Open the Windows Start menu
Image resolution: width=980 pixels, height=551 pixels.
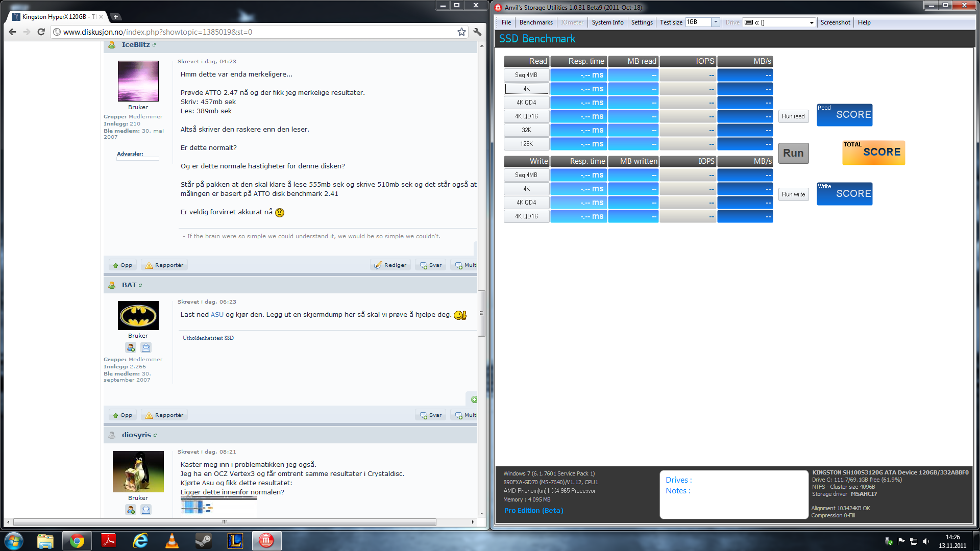point(13,541)
